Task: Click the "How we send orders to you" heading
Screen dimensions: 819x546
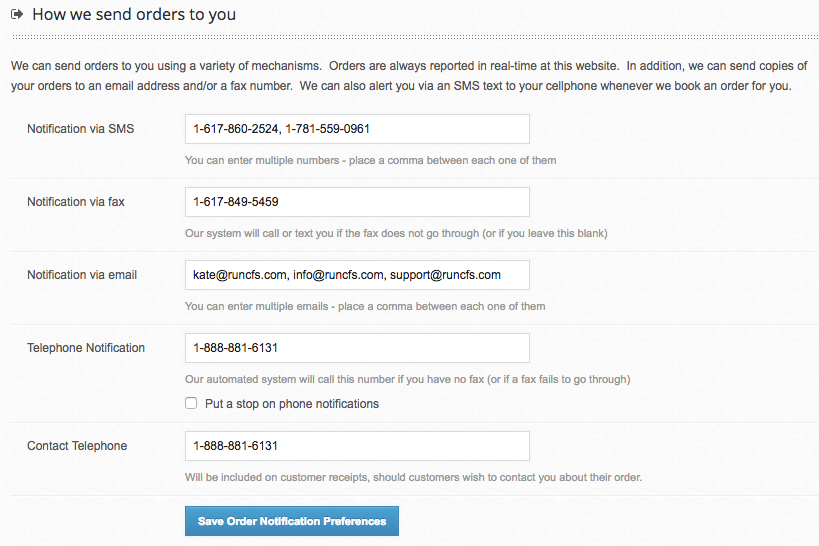Action: (x=134, y=16)
